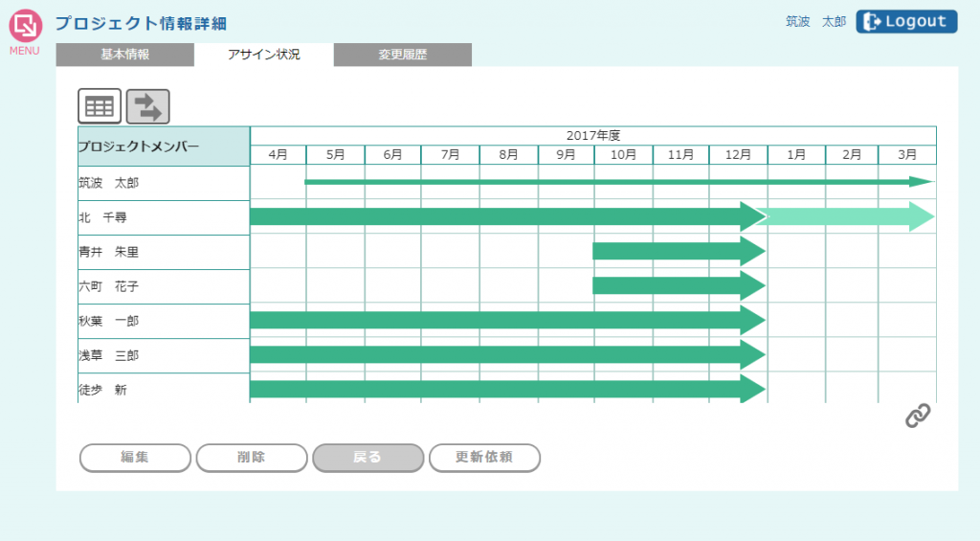Select the アサイン状況 tab
This screenshot has width=980, height=541.
(264, 55)
